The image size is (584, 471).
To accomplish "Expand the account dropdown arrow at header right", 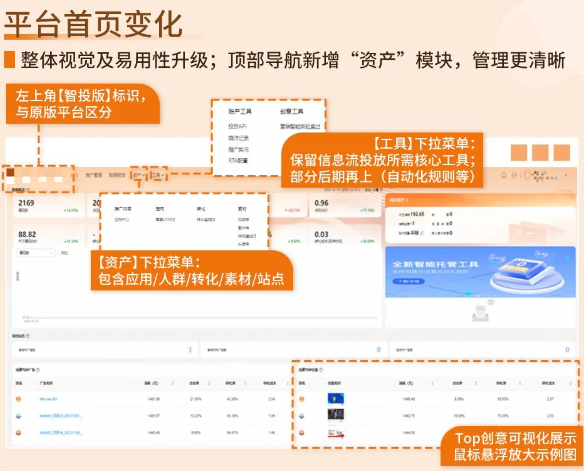I will (x=566, y=175).
